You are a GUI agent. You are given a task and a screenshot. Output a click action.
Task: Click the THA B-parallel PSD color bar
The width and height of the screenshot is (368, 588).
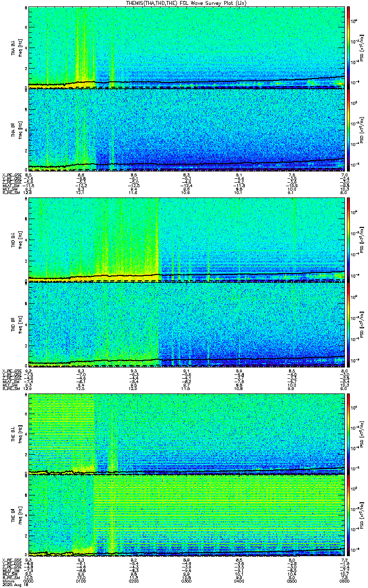(348, 130)
